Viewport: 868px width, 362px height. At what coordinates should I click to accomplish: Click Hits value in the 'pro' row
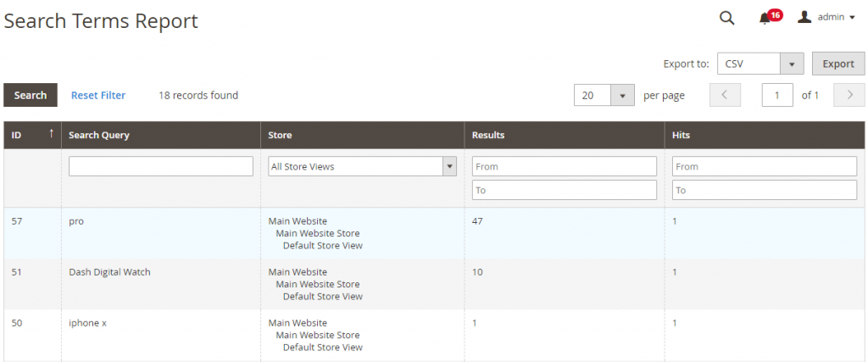click(675, 221)
